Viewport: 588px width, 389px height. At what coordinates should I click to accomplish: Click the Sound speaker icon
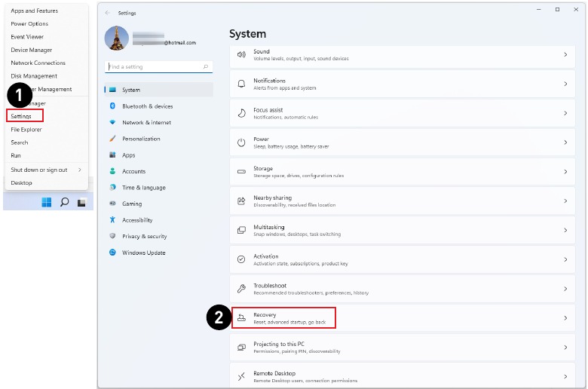241,55
